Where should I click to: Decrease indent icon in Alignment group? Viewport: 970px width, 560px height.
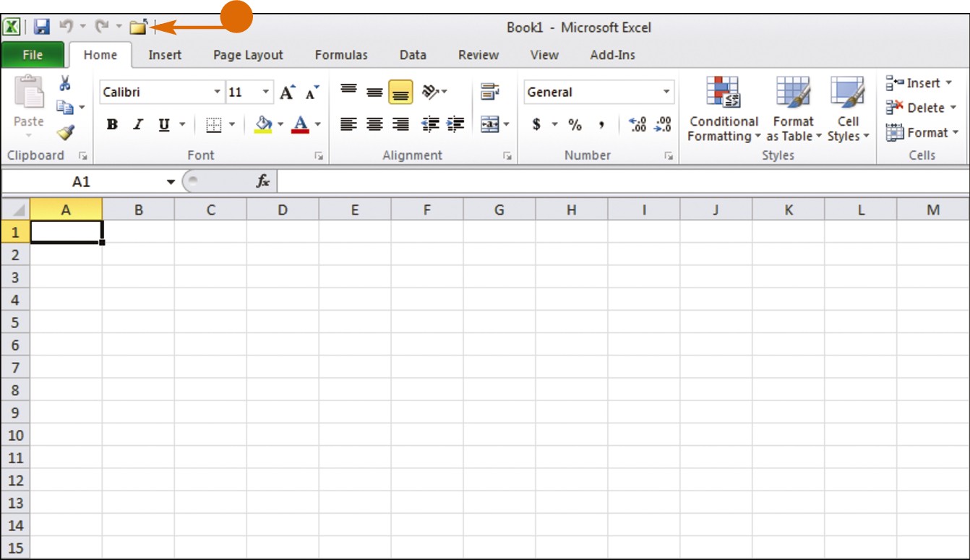(x=430, y=124)
